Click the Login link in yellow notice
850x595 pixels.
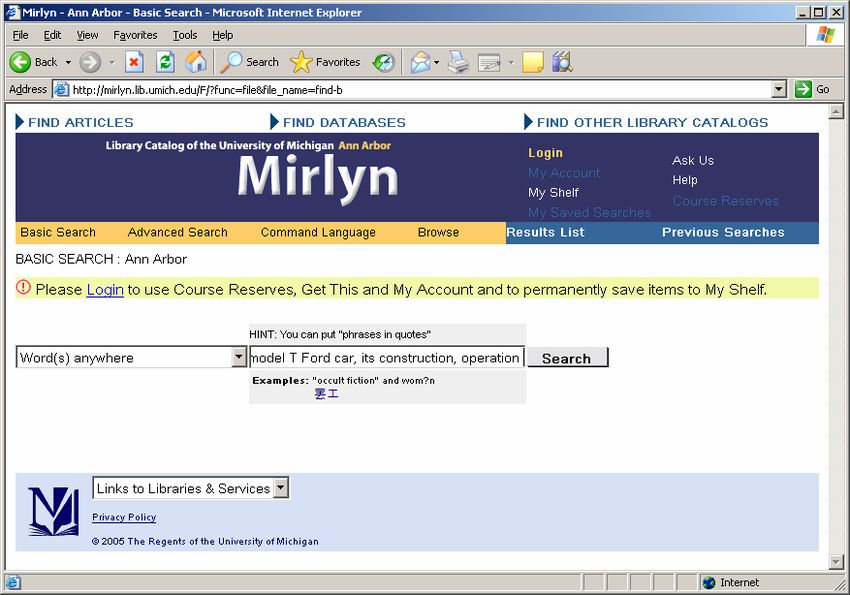coord(105,290)
